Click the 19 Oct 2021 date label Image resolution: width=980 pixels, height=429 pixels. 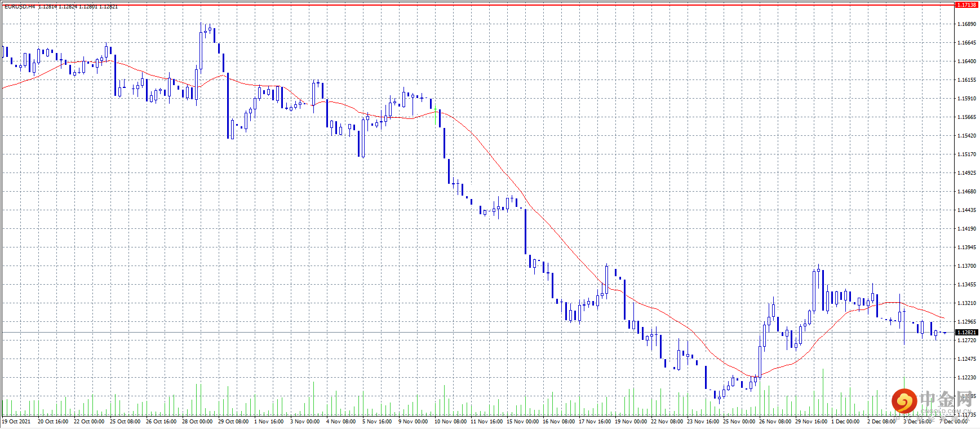tap(16, 422)
